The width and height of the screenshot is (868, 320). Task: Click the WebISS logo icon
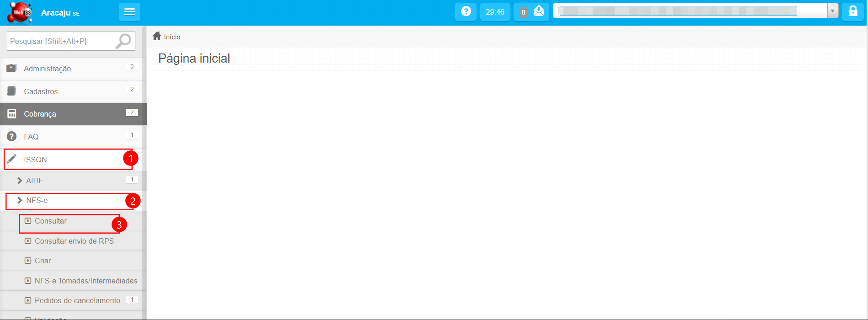20,12
